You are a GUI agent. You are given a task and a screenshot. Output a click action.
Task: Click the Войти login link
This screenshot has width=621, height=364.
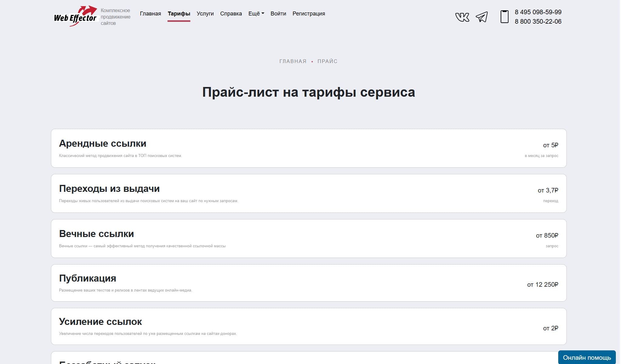(x=278, y=14)
